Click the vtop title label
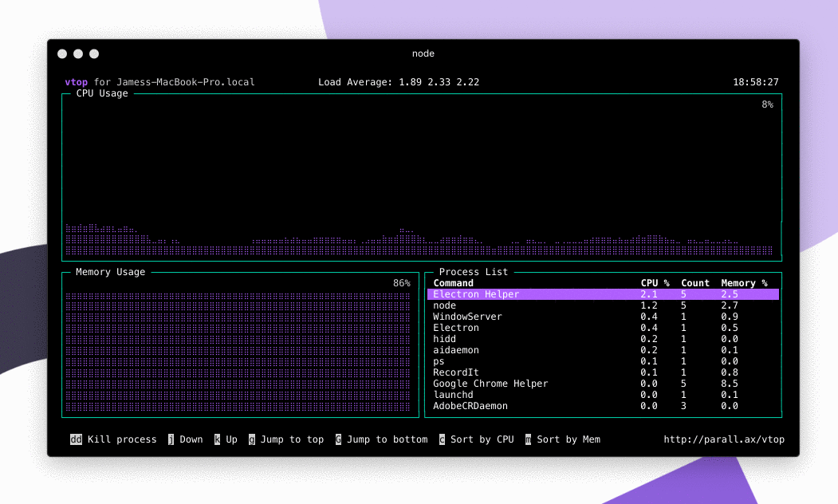This screenshot has width=838, height=504. point(77,81)
